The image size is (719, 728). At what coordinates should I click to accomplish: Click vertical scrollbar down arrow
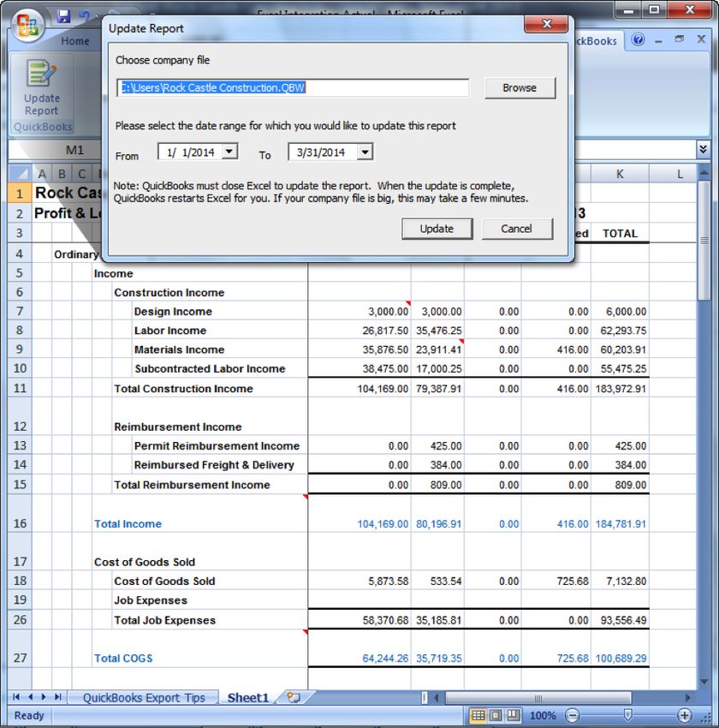(x=704, y=682)
